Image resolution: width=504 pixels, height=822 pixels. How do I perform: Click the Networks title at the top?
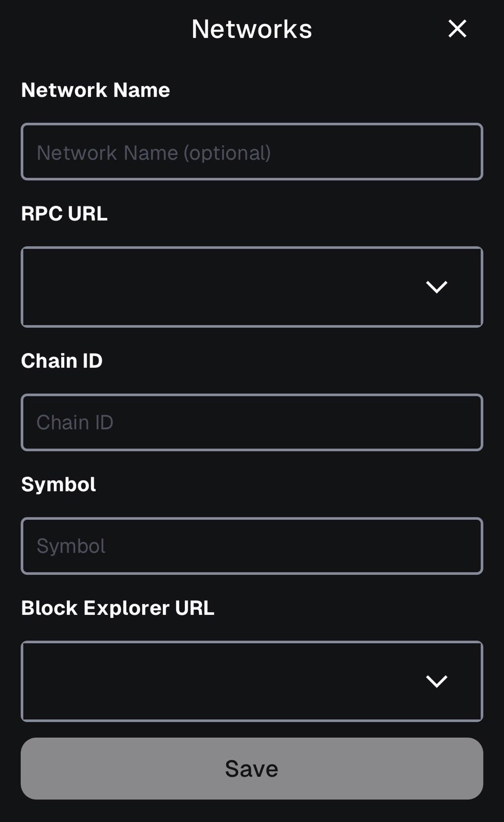pyautogui.click(x=251, y=29)
